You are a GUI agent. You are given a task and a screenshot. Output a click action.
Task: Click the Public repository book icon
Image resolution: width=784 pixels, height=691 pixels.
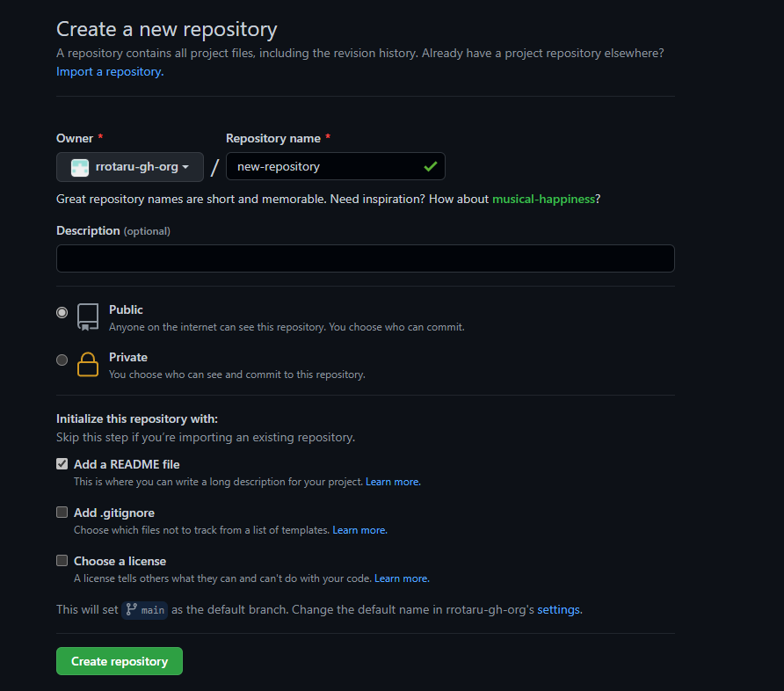coord(88,317)
